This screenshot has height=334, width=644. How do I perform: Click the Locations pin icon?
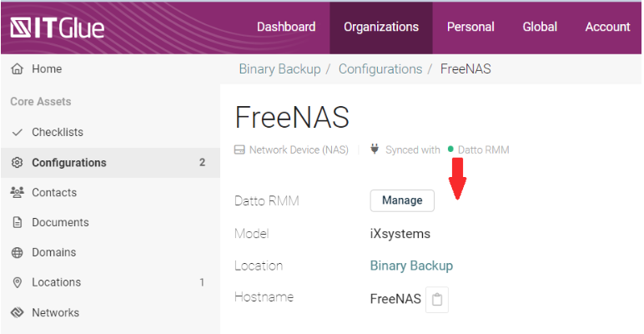[x=17, y=282]
